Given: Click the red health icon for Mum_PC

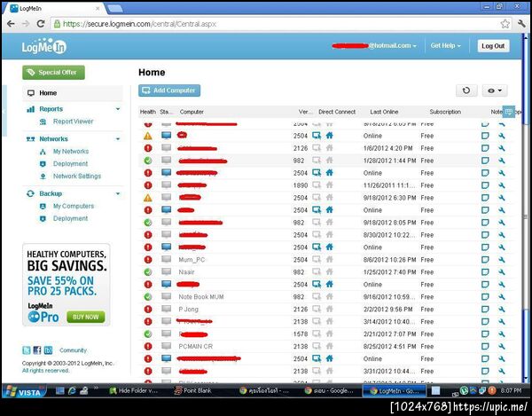Looking at the screenshot, I should click(148, 260).
